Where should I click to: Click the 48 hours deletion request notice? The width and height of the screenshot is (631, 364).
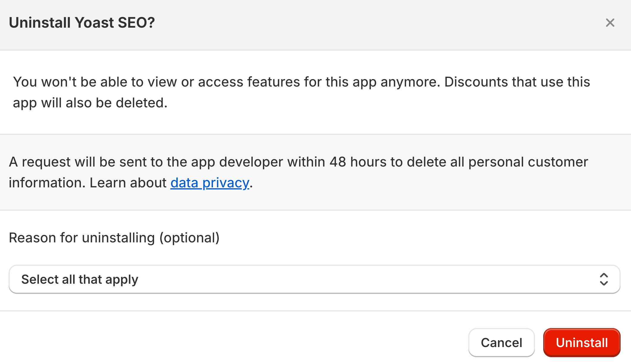pos(298,172)
